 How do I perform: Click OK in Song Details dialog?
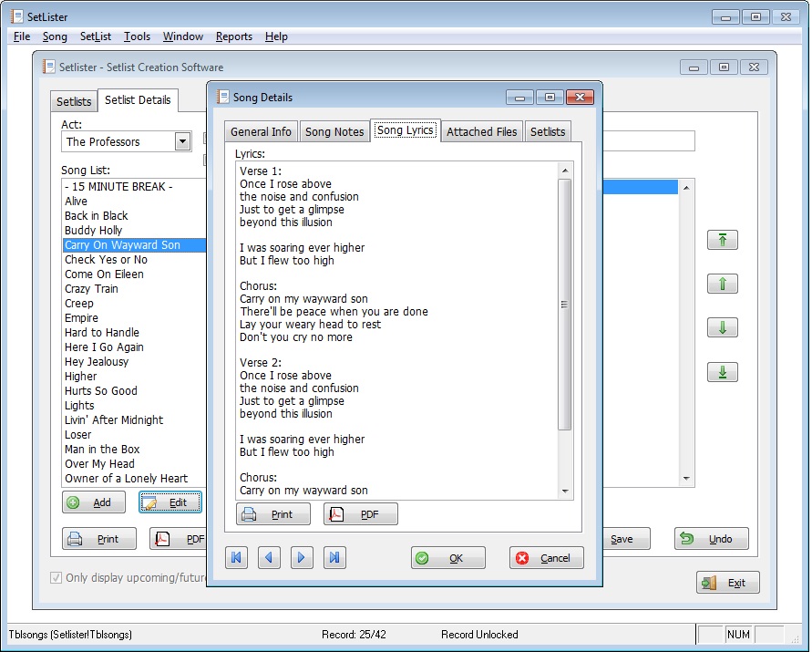point(447,558)
